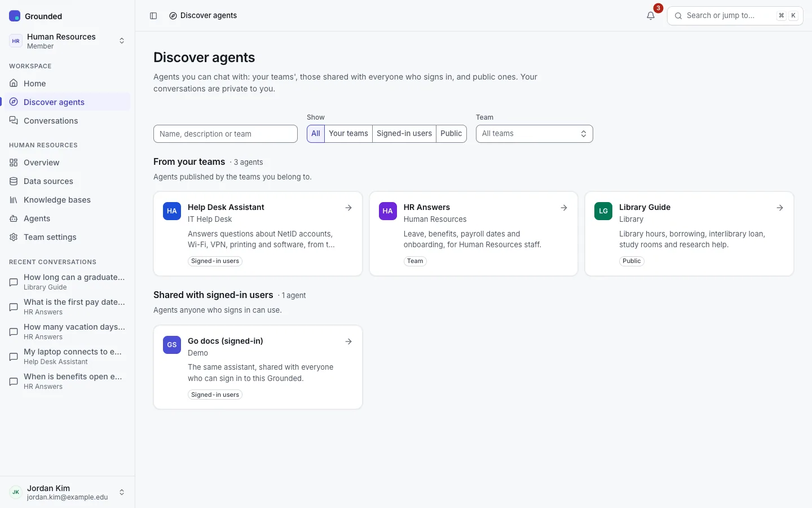
Task: Open conversation 'How many vacation days...'
Action: tap(68, 332)
